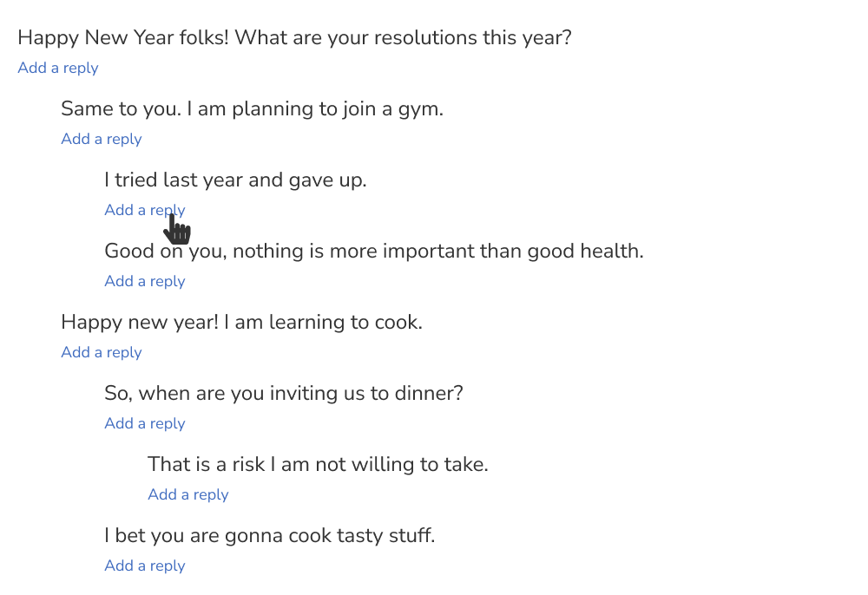Reply to the 'cook tasty stuff' comment
Image resolution: width=868 pixels, height=595 pixels.
tap(145, 566)
